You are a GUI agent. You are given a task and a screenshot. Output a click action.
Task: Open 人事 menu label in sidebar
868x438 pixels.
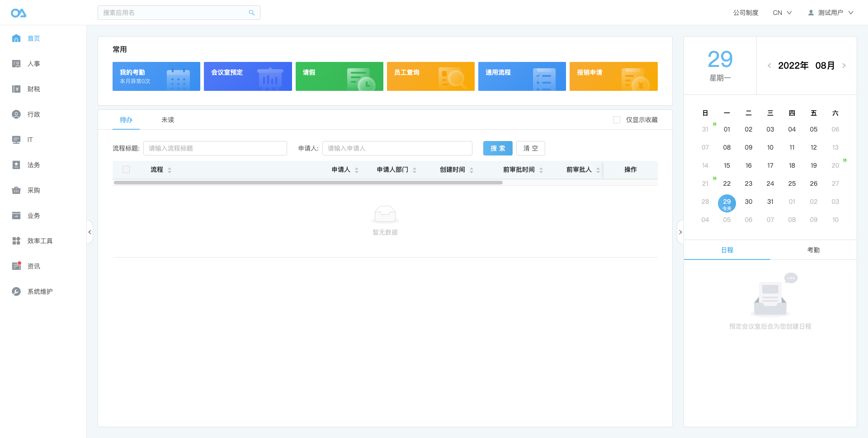point(33,64)
